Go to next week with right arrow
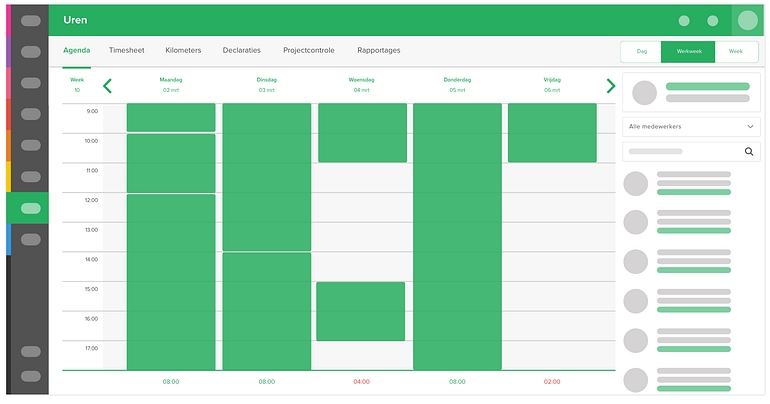The image size is (770, 404). pyautogui.click(x=610, y=86)
